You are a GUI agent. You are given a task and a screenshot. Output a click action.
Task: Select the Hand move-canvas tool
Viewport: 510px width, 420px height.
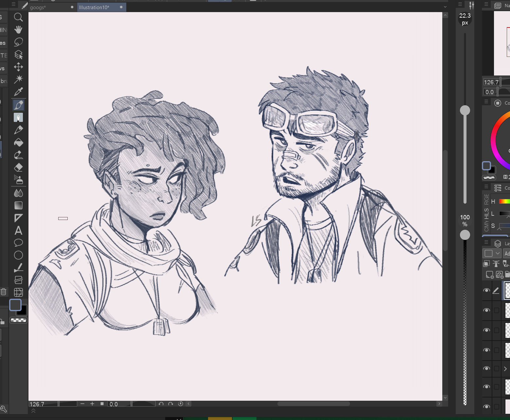(x=18, y=30)
